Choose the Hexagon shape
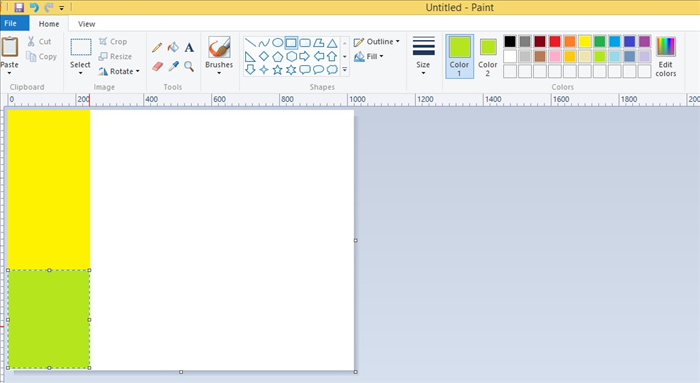Viewport: 700px width, 383px height. click(x=291, y=56)
